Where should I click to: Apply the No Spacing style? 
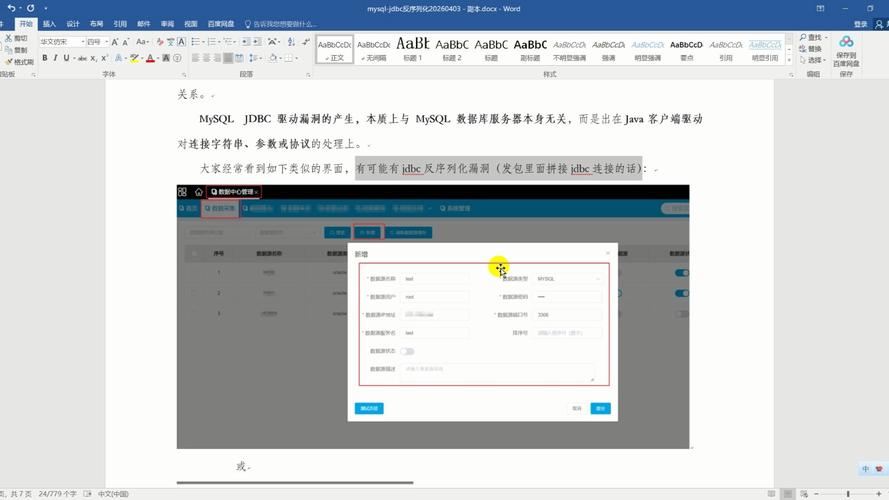[x=374, y=50]
